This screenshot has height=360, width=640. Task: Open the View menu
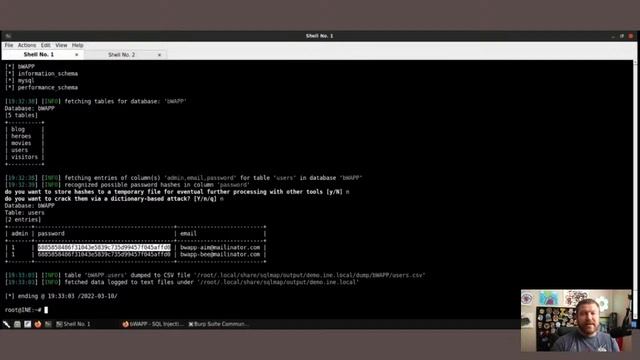pos(61,45)
